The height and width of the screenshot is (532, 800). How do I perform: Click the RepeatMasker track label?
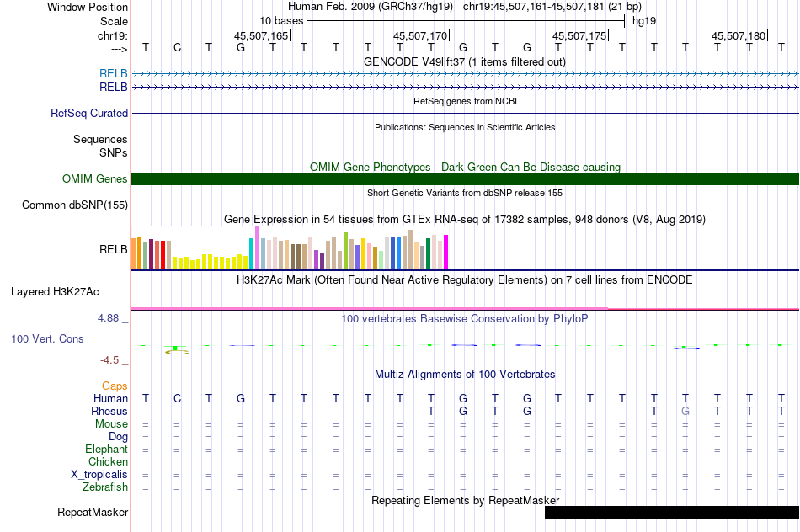pos(93,512)
